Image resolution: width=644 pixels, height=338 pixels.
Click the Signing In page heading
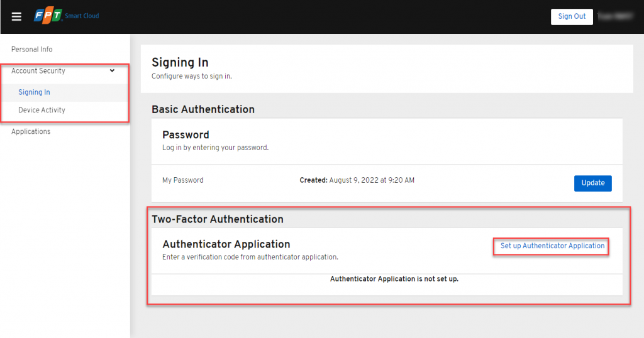click(180, 62)
